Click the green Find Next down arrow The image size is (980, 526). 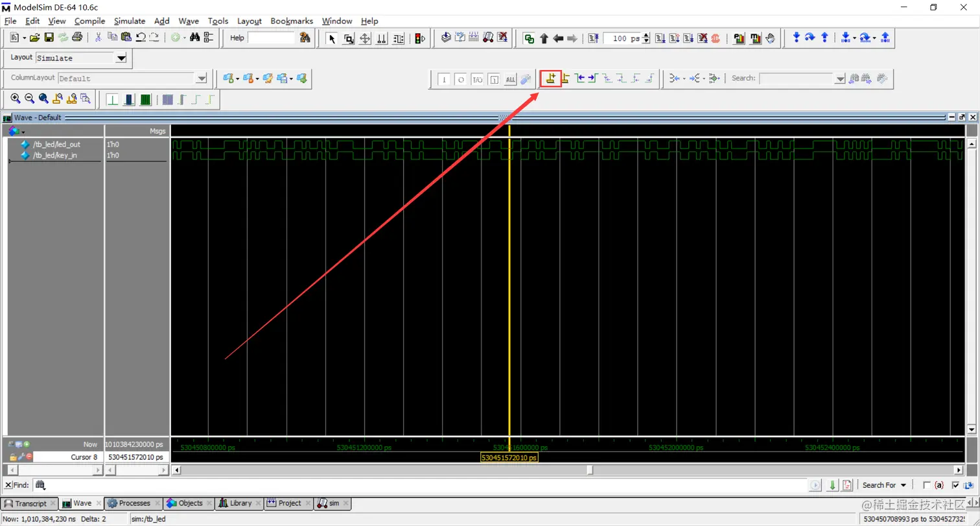click(x=832, y=485)
